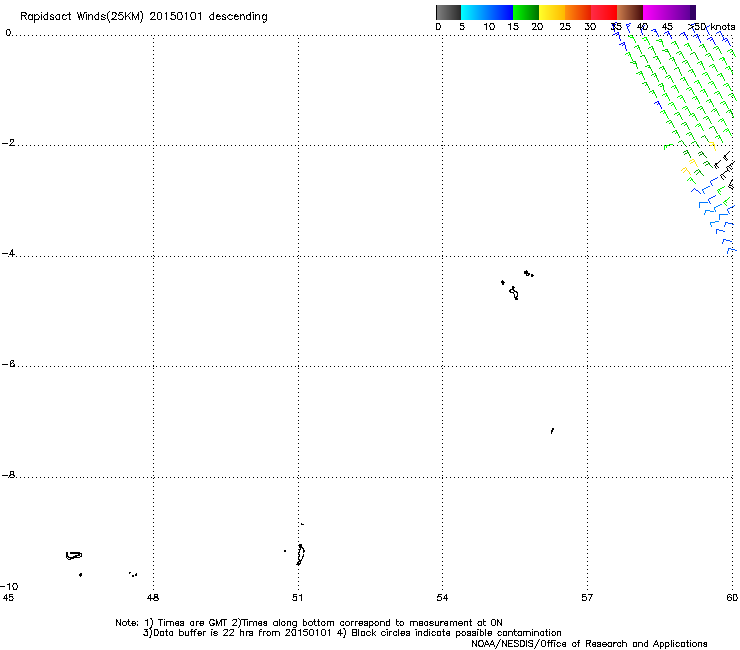Click the 'NOAA/NESDIS/Office of Research and Applications' credit

click(x=589, y=644)
